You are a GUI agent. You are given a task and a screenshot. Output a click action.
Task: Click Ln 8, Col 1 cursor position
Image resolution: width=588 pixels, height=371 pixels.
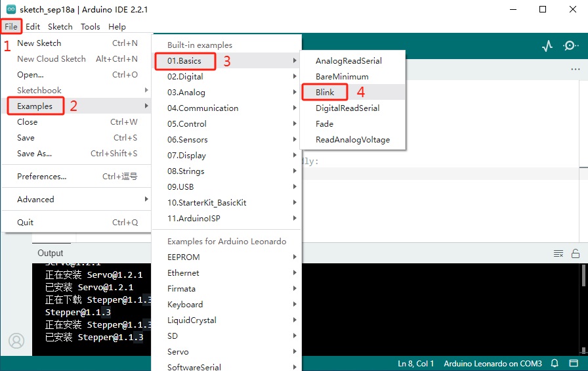click(x=415, y=364)
